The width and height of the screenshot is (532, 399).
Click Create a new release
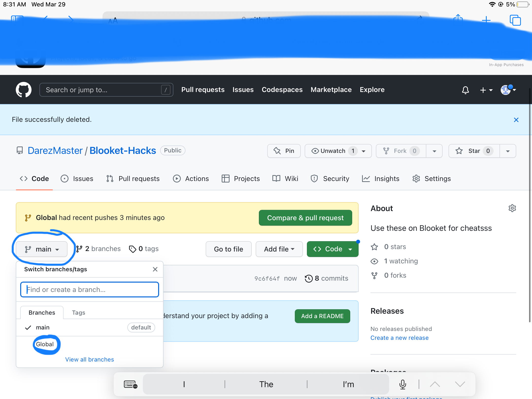[399, 338]
